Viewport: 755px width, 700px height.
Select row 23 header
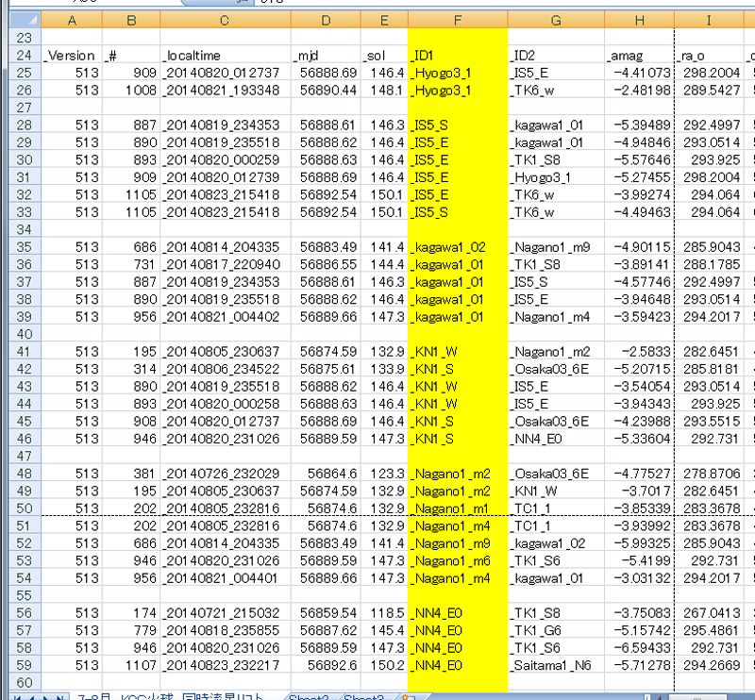[25, 38]
